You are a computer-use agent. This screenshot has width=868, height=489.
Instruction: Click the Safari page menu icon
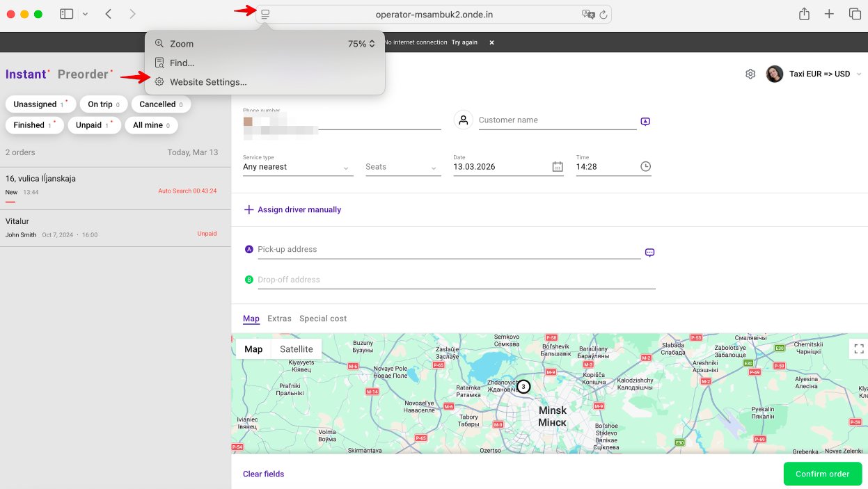coord(265,14)
